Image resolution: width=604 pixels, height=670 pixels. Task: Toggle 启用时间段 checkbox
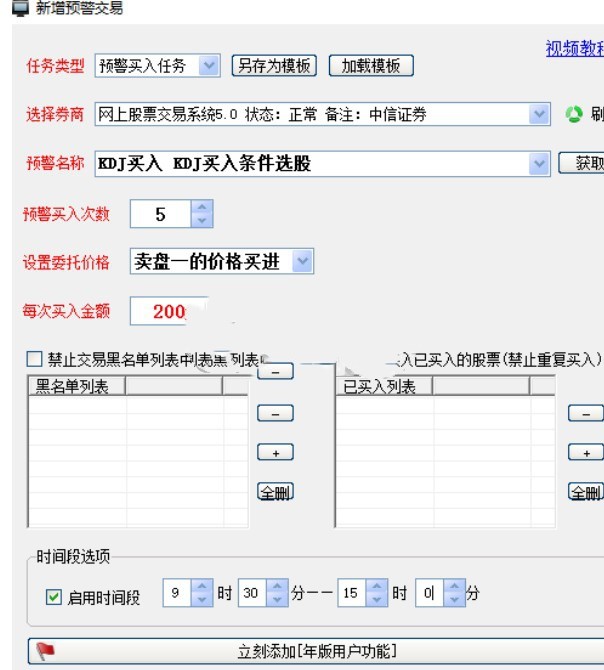pos(53,597)
